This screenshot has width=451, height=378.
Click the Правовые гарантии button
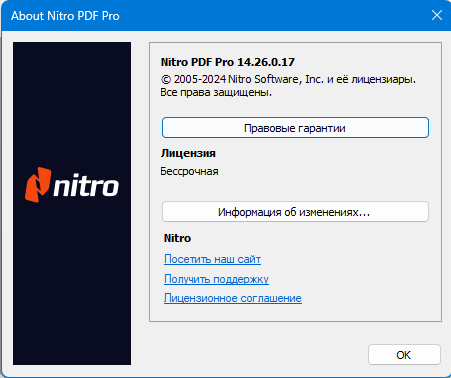click(295, 128)
